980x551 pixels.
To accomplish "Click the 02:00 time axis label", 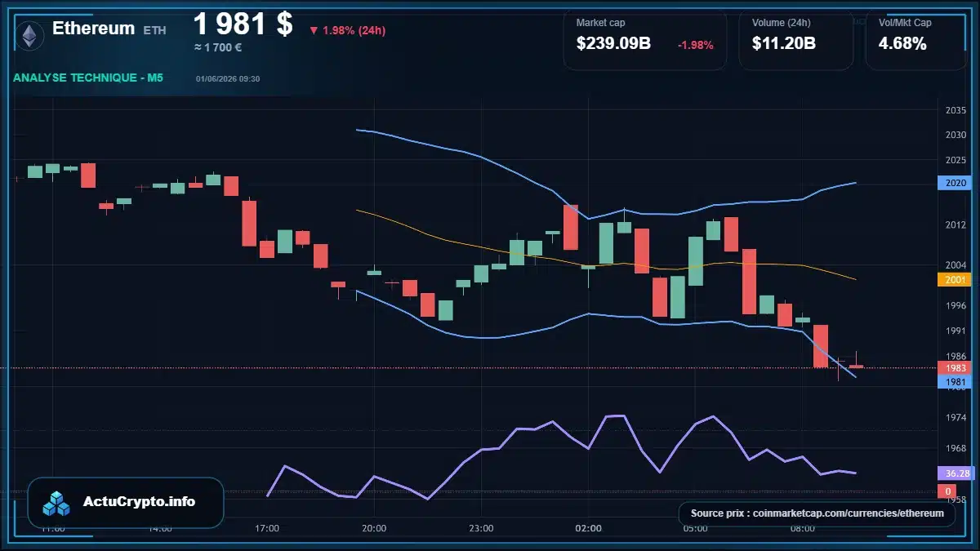I will [x=588, y=529].
